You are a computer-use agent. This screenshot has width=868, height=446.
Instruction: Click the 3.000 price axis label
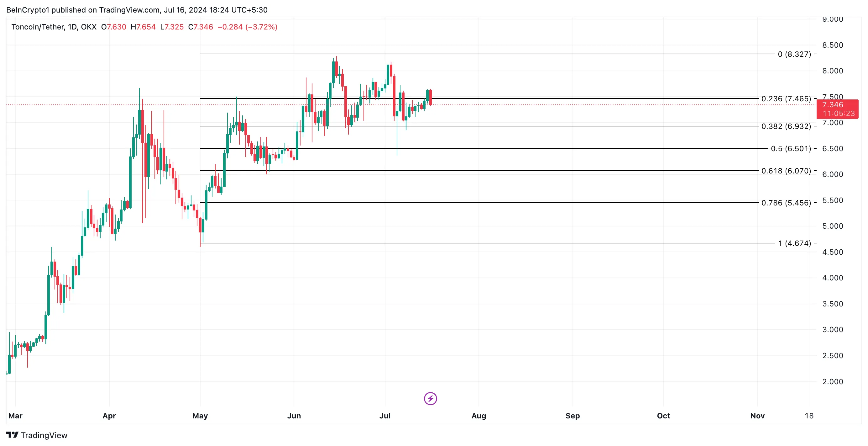[x=833, y=330]
